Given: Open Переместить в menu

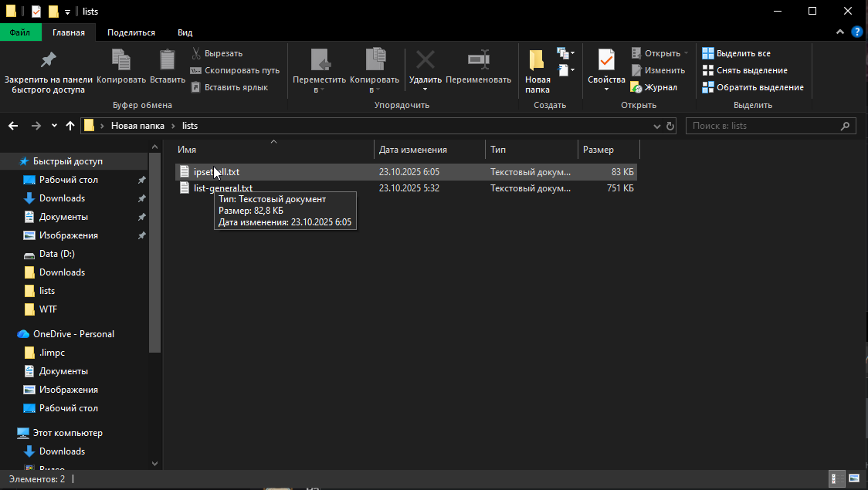Looking at the screenshot, I should (320, 71).
